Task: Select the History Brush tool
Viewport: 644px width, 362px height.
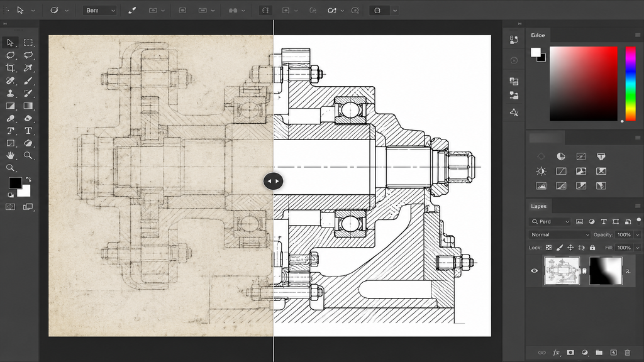Action: pyautogui.click(x=28, y=93)
